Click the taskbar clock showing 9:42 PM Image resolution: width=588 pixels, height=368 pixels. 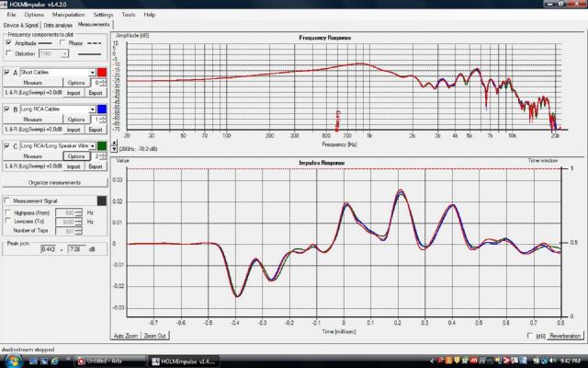point(571,361)
